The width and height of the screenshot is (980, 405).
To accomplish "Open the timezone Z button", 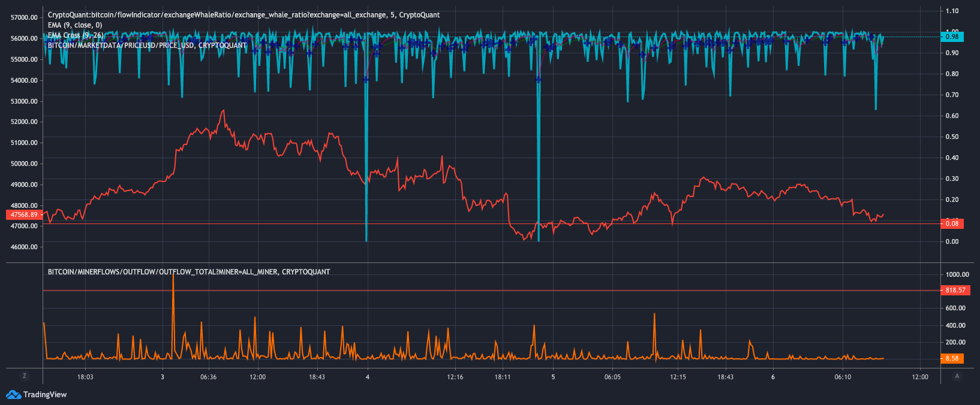I will click(x=25, y=376).
